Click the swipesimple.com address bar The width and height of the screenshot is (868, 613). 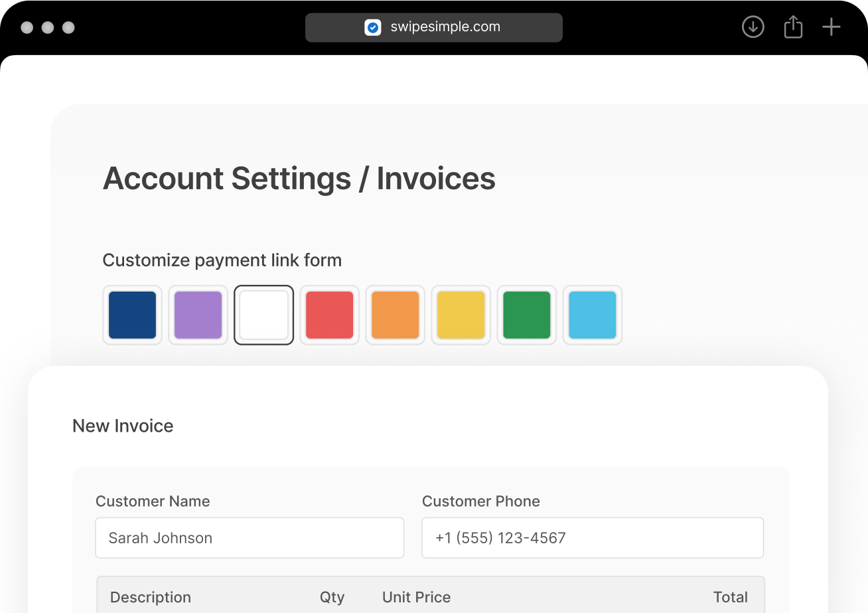point(434,27)
